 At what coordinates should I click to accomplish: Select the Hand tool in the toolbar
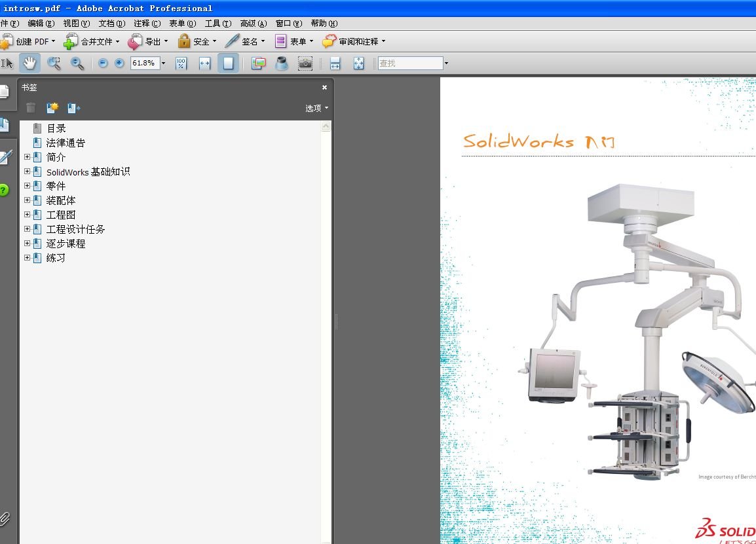[x=29, y=63]
